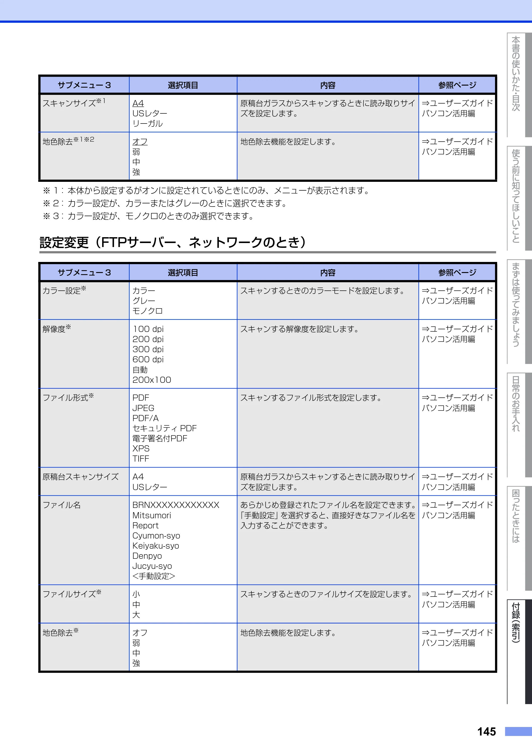Click the ファイル名 row reference ユーザーズガイド
Screen dimensions: 532x756
pyautogui.click(x=457, y=510)
